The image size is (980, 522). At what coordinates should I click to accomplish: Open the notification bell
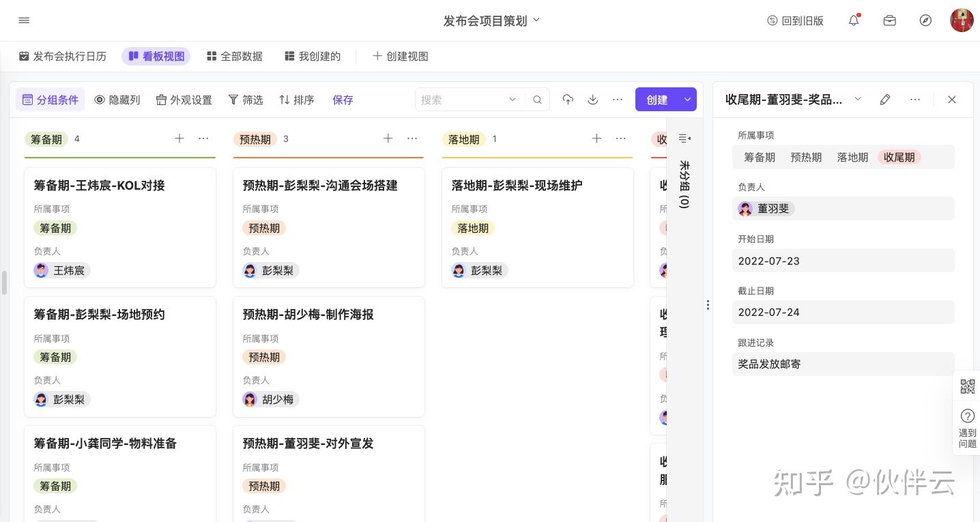click(854, 20)
